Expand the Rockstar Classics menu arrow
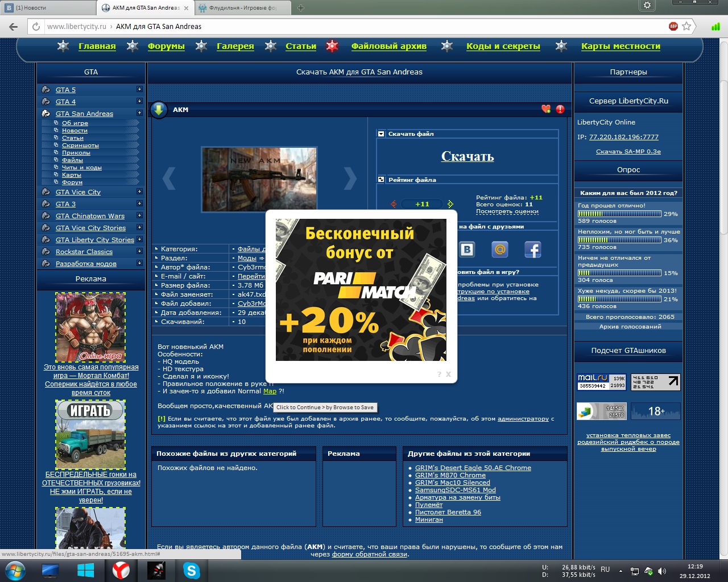This screenshot has height=582, width=728. [139, 251]
